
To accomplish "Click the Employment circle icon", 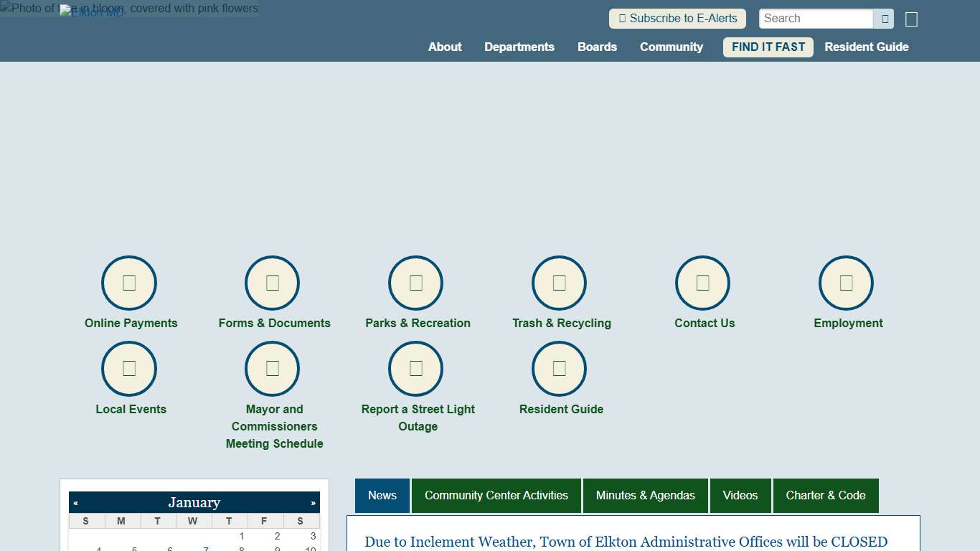I will 847,283.
